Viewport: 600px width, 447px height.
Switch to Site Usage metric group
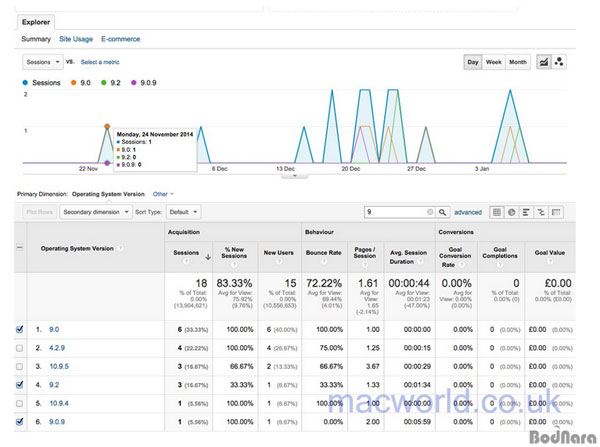76,39
